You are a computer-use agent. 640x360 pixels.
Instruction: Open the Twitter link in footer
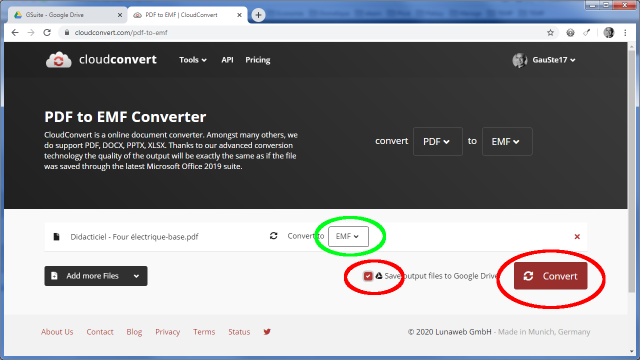click(267, 332)
